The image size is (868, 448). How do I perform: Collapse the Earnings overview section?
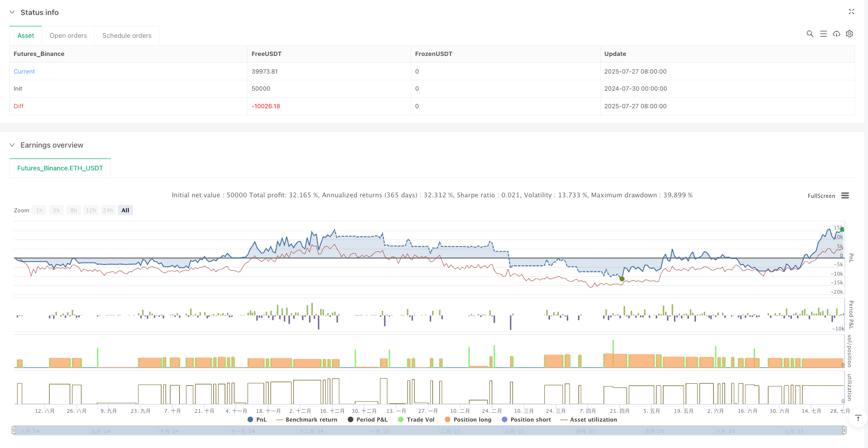pyautogui.click(x=12, y=145)
